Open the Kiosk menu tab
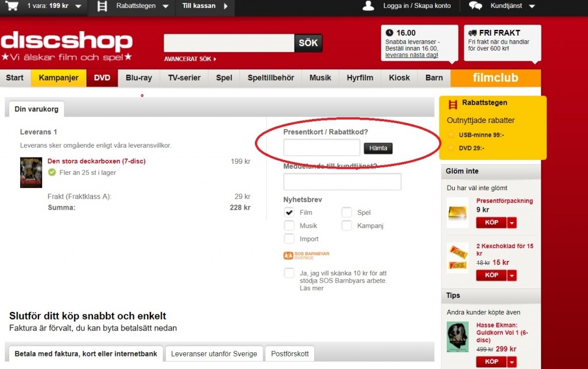The height and width of the screenshot is (369, 588). click(400, 78)
